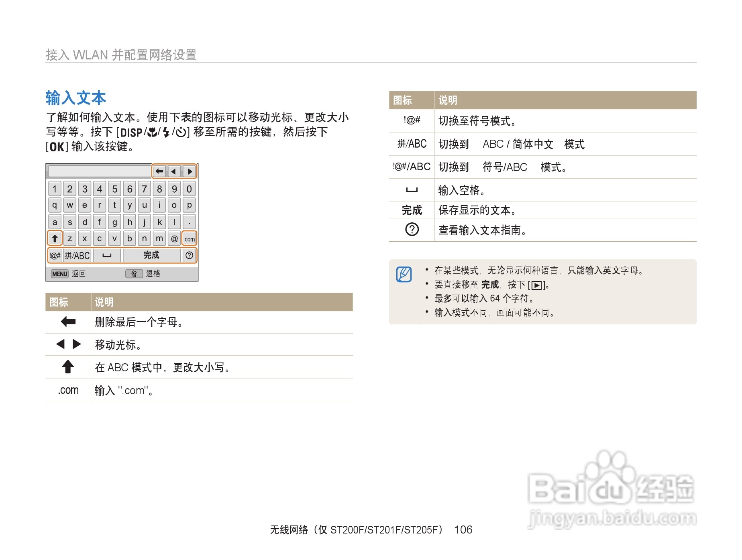The image size is (742, 560).
Task: Tap the letter z key
Action: click(x=70, y=238)
